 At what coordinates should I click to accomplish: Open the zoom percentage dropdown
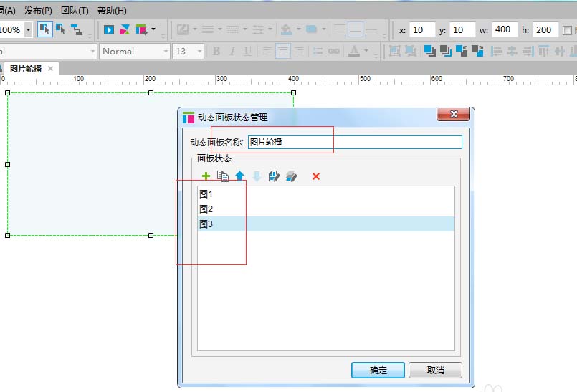pyautogui.click(x=28, y=29)
